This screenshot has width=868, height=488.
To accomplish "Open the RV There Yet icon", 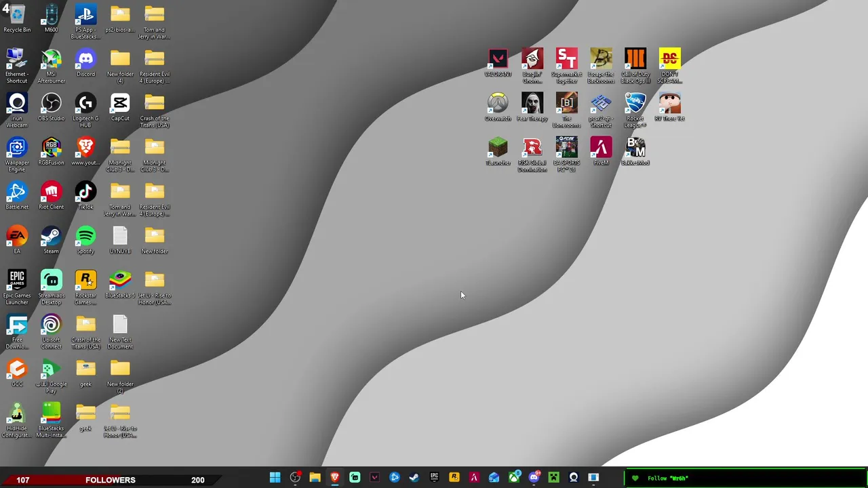I will 669,107.
